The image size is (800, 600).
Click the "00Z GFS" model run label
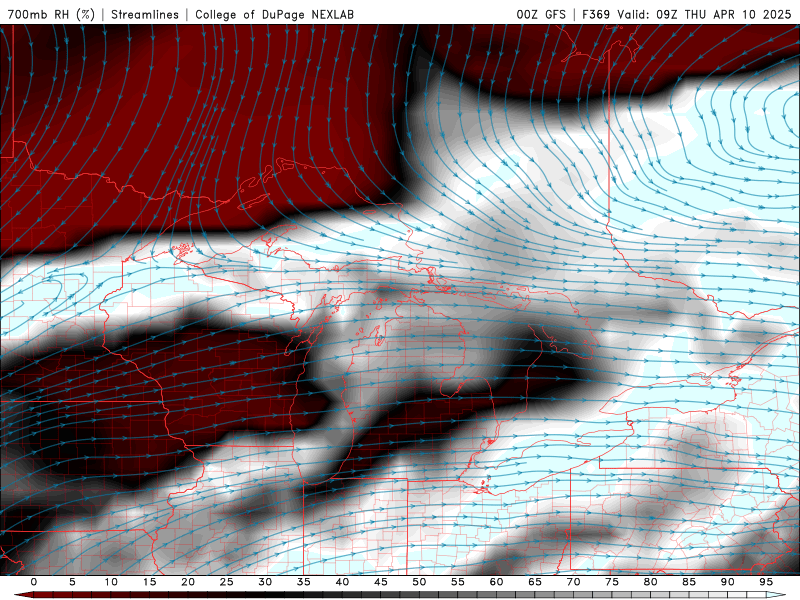541,14
